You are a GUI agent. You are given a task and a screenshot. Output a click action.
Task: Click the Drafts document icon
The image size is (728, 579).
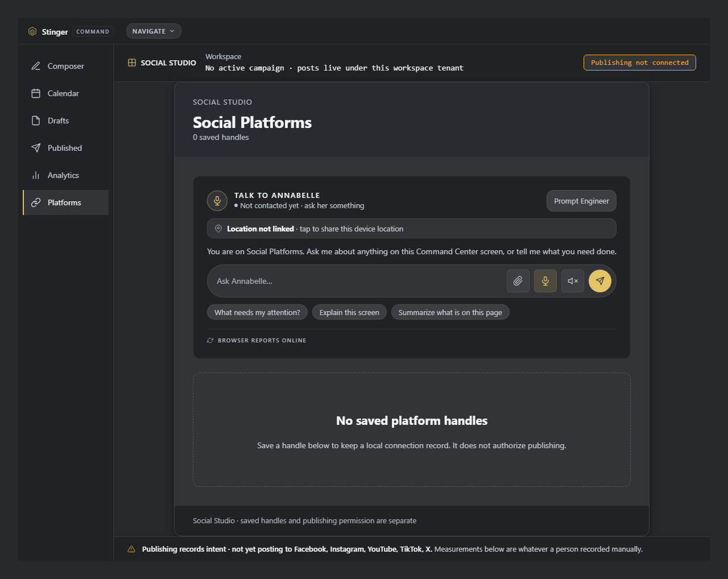(36, 121)
